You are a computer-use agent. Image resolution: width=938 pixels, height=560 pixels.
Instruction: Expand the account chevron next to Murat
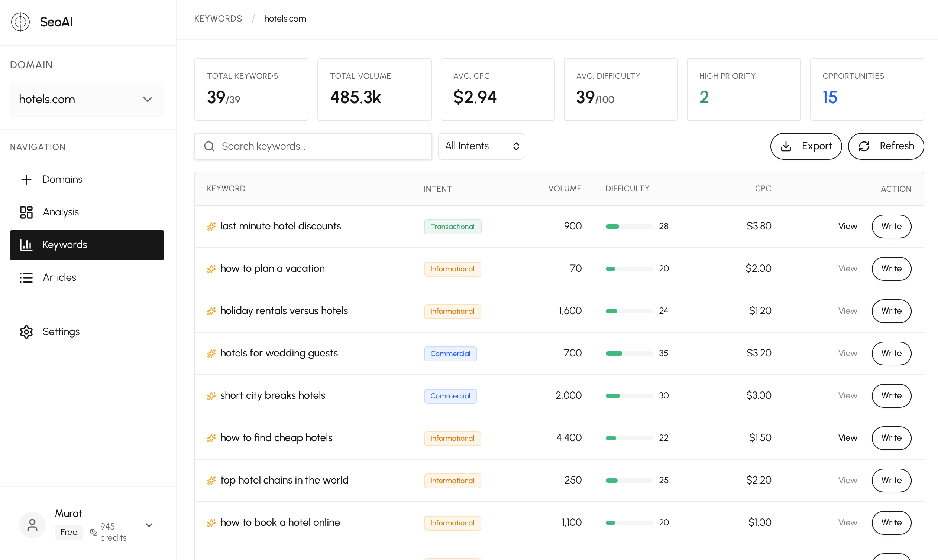[x=149, y=524]
